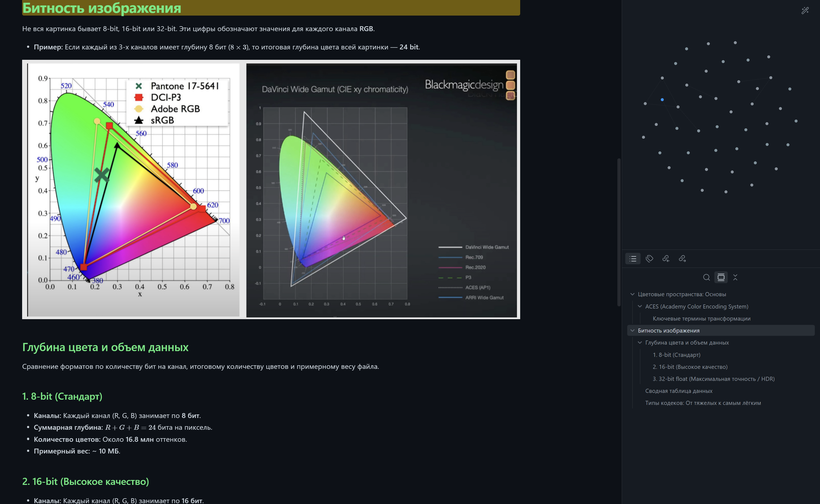The height and width of the screenshot is (504, 820).
Task: Select the blue highlighted graph node
Action: 662,100
